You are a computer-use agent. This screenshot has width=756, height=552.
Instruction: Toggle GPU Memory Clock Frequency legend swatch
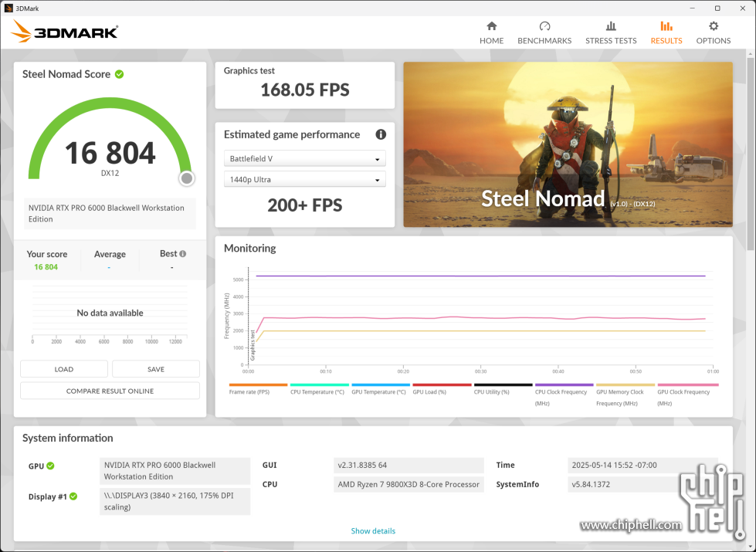click(625, 384)
